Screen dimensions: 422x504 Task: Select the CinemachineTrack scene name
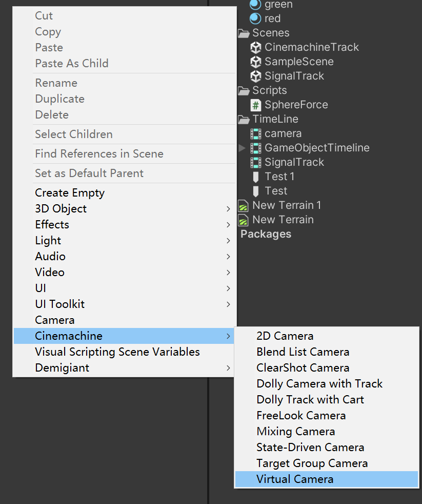pyautogui.click(x=312, y=47)
